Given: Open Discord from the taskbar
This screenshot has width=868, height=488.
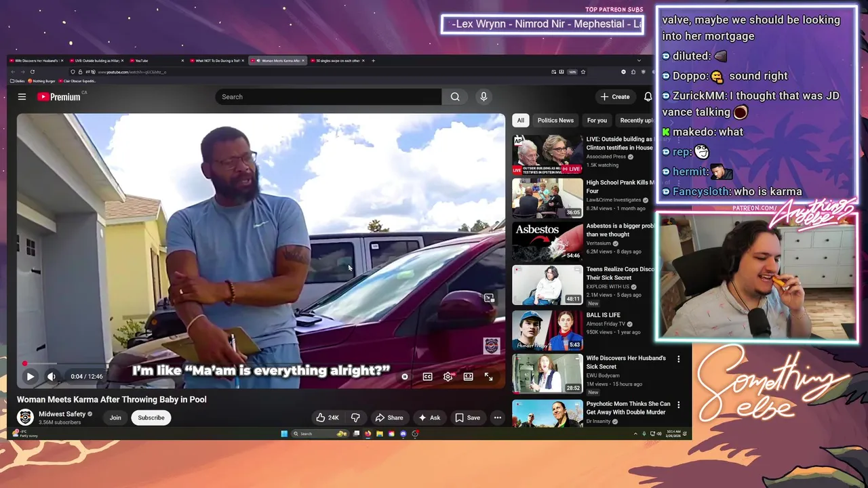Looking at the screenshot, I should pos(403,434).
